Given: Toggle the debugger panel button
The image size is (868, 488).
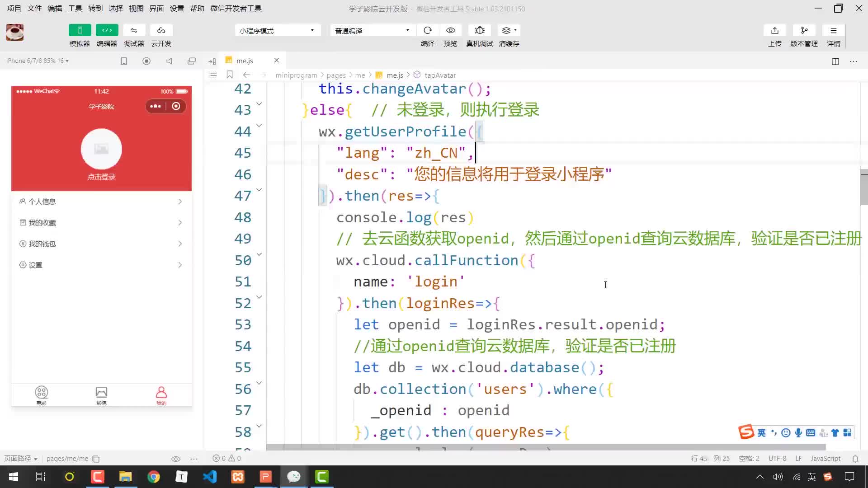Looking at the screenshot, I should (x=134, y=30).
